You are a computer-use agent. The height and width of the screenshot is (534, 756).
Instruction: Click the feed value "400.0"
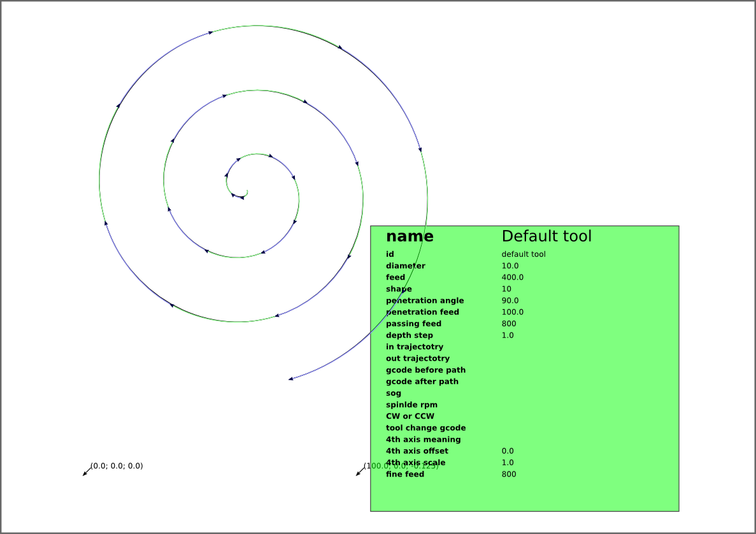(x=513, y=277)
